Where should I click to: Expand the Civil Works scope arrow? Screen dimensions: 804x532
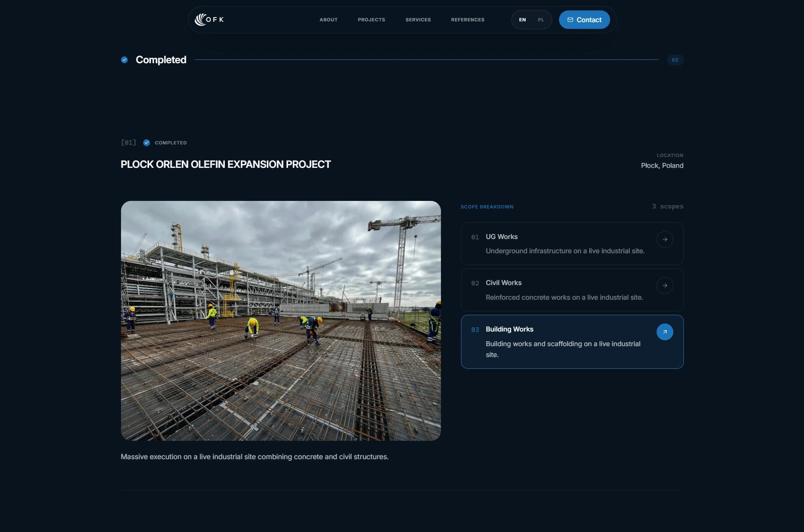click(665, 285)
